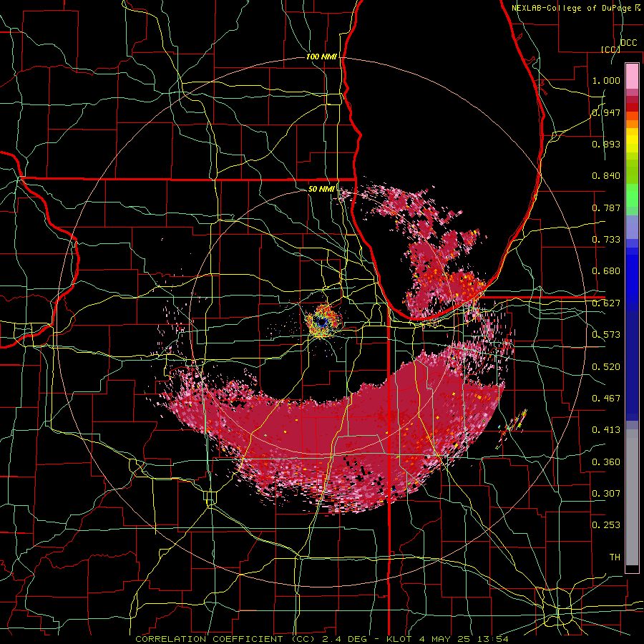The height and width of the screenshot is (644, 644).
Task: Select the 0.360 color scale value
Action: click(x=606, y=462)
